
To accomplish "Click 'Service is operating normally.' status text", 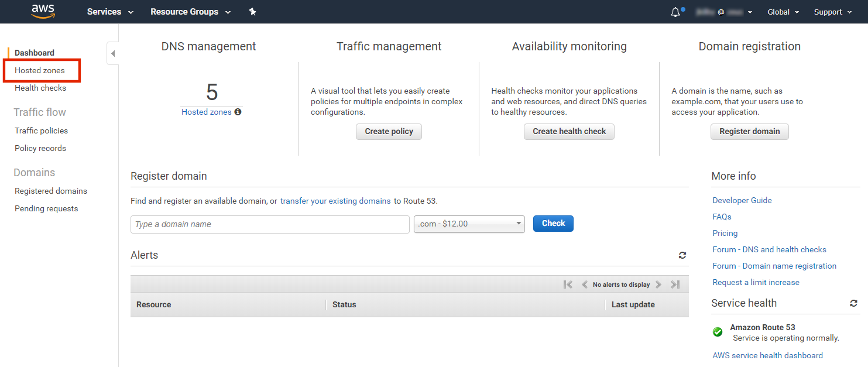I will [x=786, y=338].
